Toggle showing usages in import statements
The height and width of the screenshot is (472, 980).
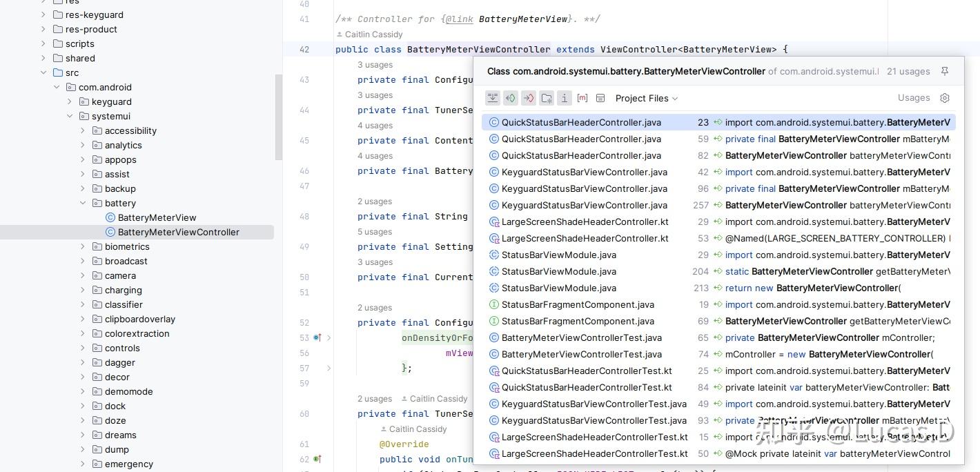coord(547,98)
